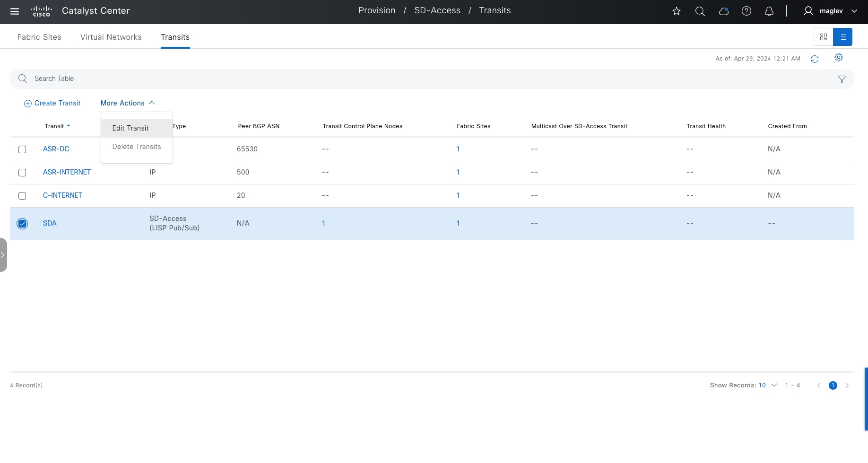Refresh the transits table
The height and width of the screenshot is (463, 868).
point(815,59)
